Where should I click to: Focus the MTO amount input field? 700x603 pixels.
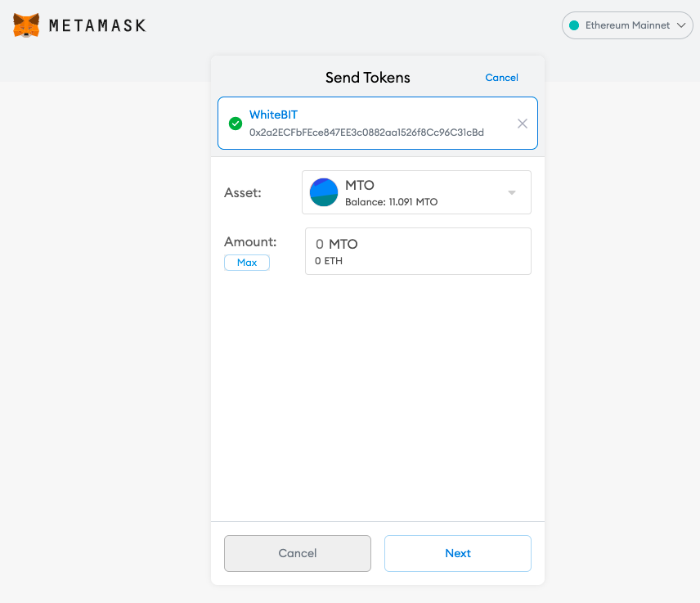418,251
